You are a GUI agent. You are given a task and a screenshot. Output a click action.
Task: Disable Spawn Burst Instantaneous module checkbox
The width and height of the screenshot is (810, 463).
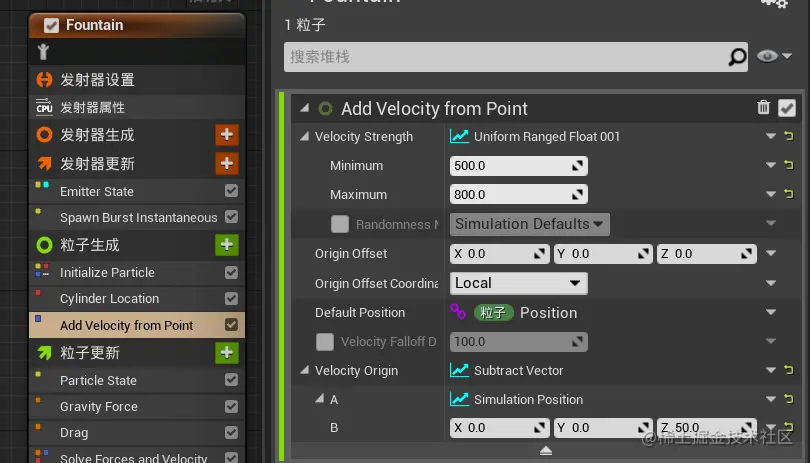pyautogui.click(x=231, y=217)
